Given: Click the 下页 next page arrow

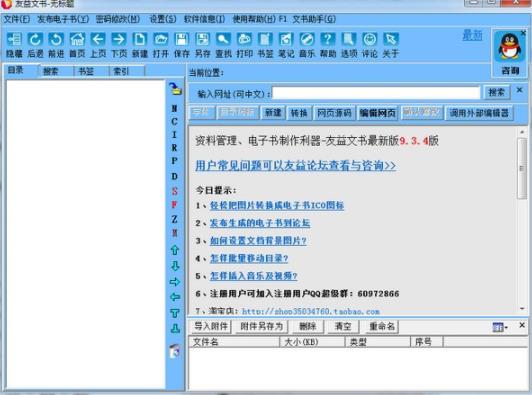Looking at the screenshot, I should [x=119, y=40].
